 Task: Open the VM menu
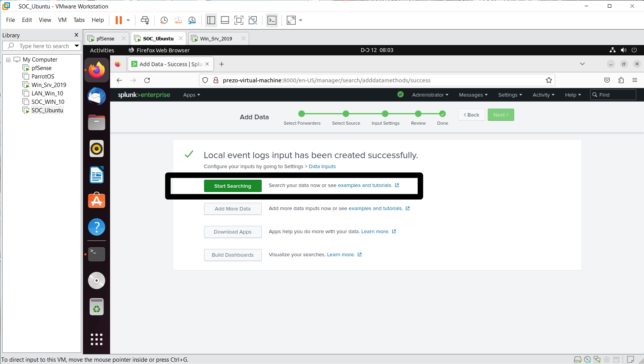point(62,20)
